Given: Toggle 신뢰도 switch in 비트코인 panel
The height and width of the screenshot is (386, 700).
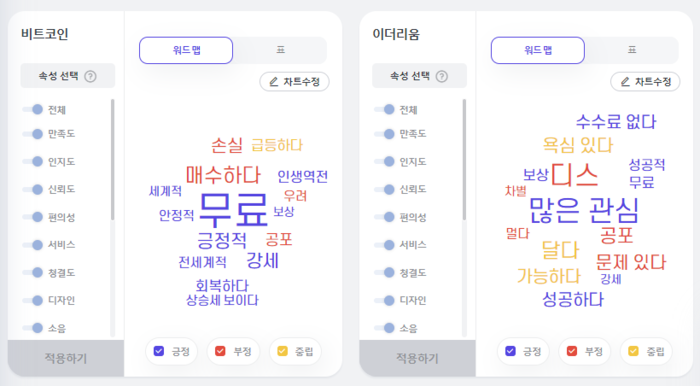Looking at the screenshot, I should (33, 189).
